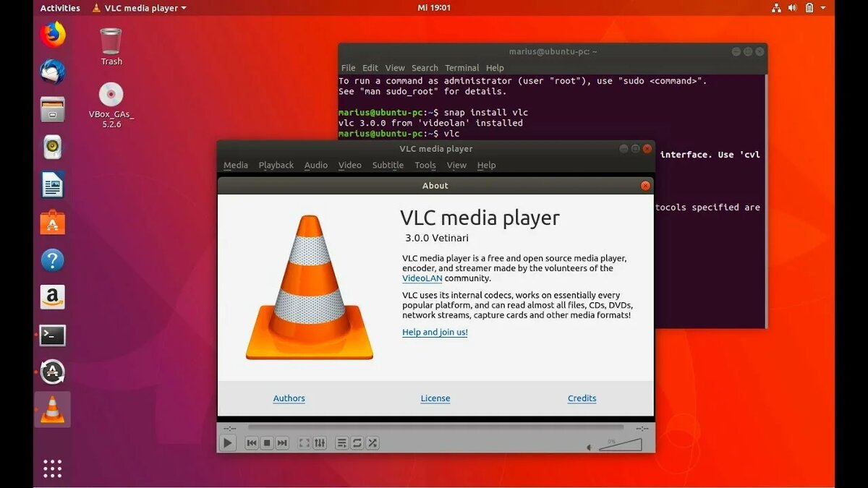Switch to the Terminal dock icon
The width and height of the screenshot is (868, 488).
pyautogui.click(x=52, y=335)
